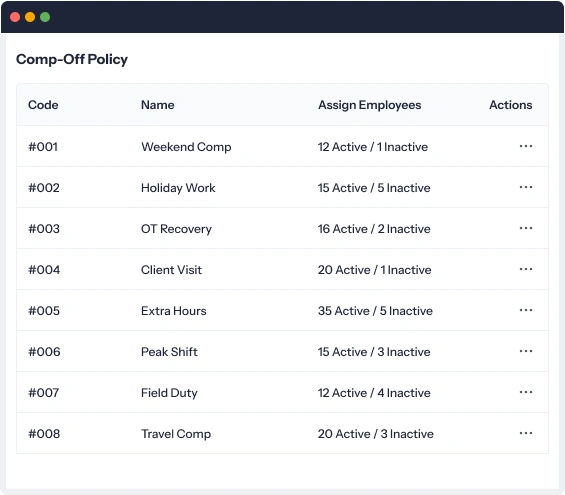565x495 pixels.
Task: Select code #003 cell
Action: click(x=44, y=229)
